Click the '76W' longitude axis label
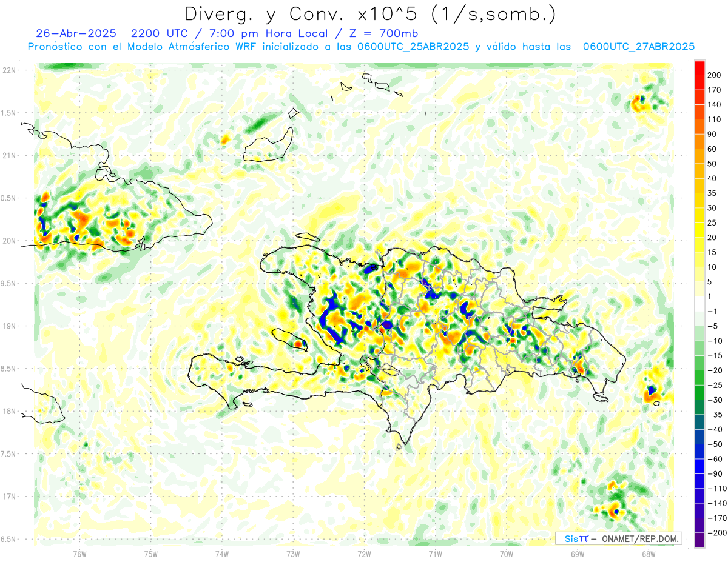This screenshot has height=562, width=728. [x=79, y=554]
